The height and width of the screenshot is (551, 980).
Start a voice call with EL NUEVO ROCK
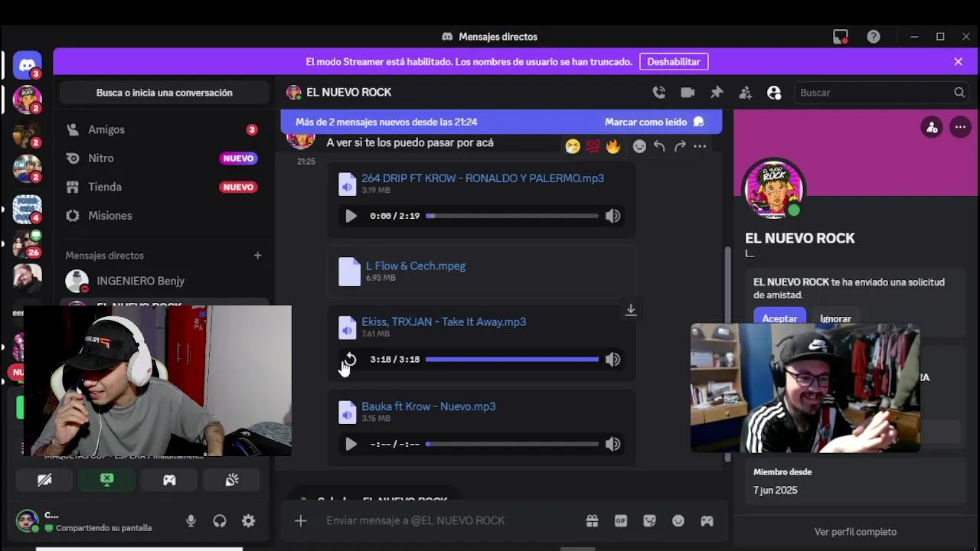(658, 93)
